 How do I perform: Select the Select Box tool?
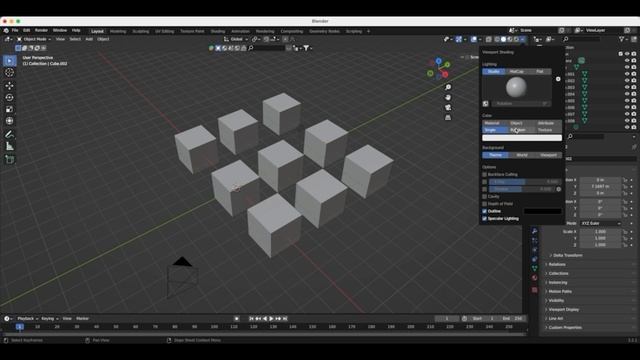[9, 61]
